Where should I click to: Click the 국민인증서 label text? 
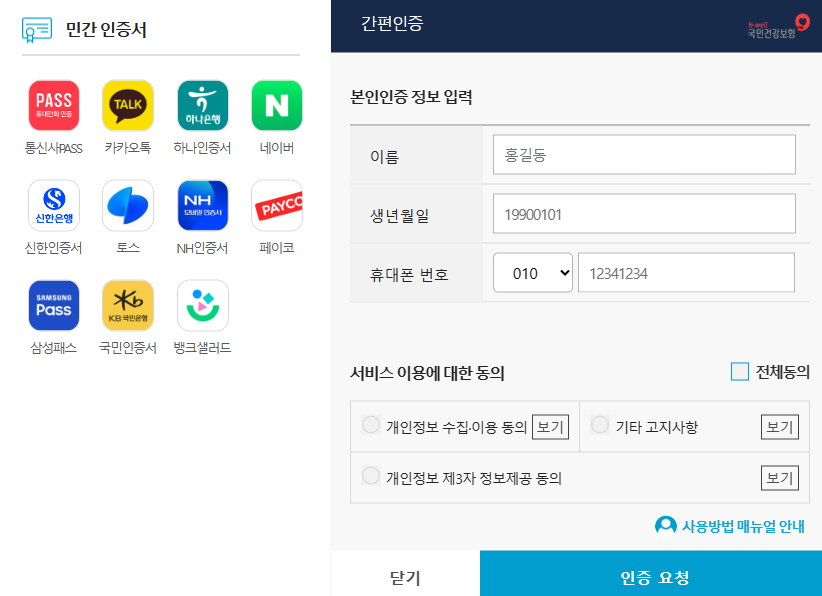coord(128,348)
